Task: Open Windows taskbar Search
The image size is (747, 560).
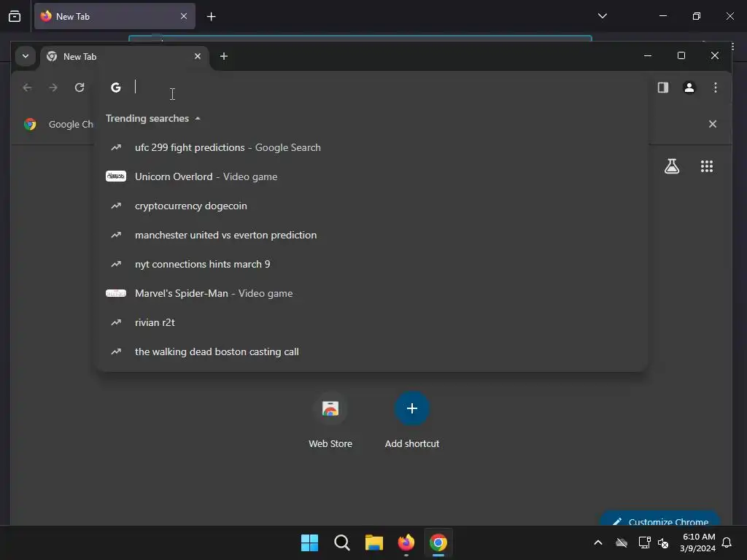Action: click(341, 542)
